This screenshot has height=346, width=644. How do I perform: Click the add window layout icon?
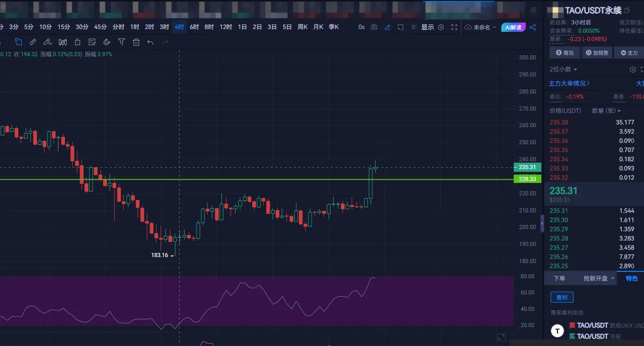[x=401, y=27]
